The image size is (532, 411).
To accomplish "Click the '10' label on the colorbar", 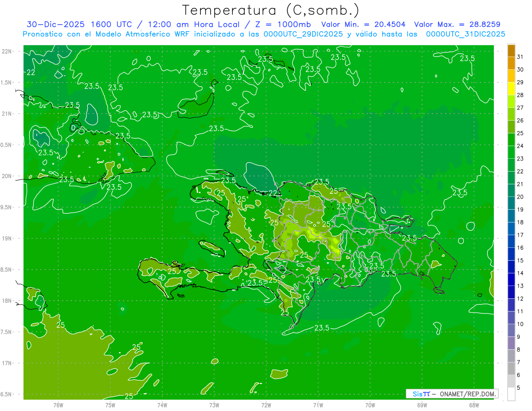I will tap(520, 325).
